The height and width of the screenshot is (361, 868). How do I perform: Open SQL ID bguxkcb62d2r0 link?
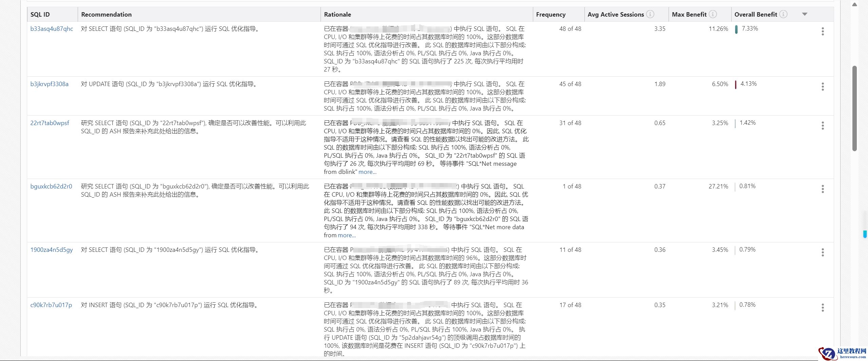(x=51, y=186)
